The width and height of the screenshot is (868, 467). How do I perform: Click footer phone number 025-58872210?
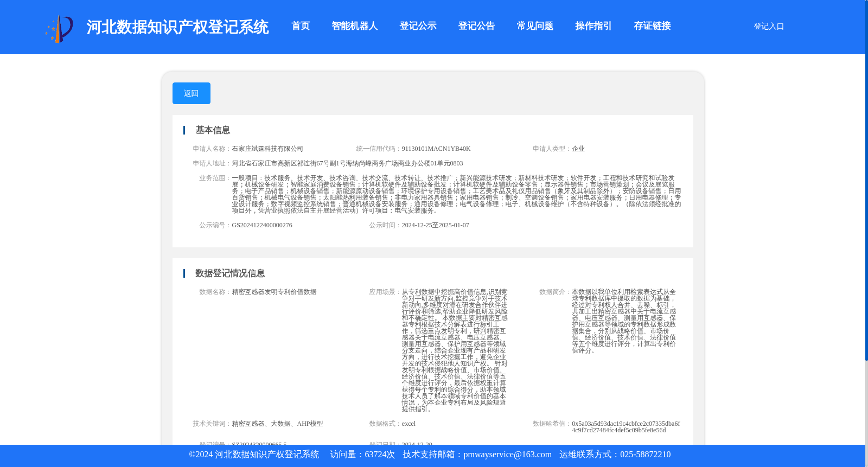click(x=645, y=455)
